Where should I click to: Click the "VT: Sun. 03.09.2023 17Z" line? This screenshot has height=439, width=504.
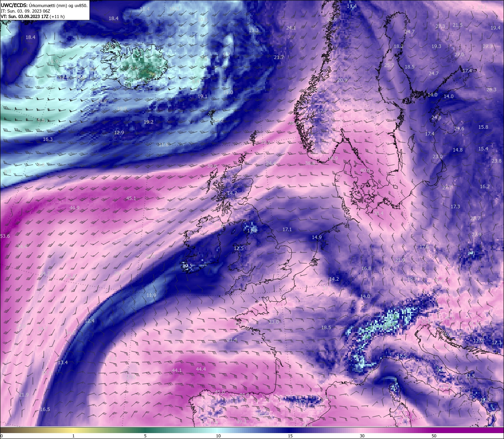24,17
